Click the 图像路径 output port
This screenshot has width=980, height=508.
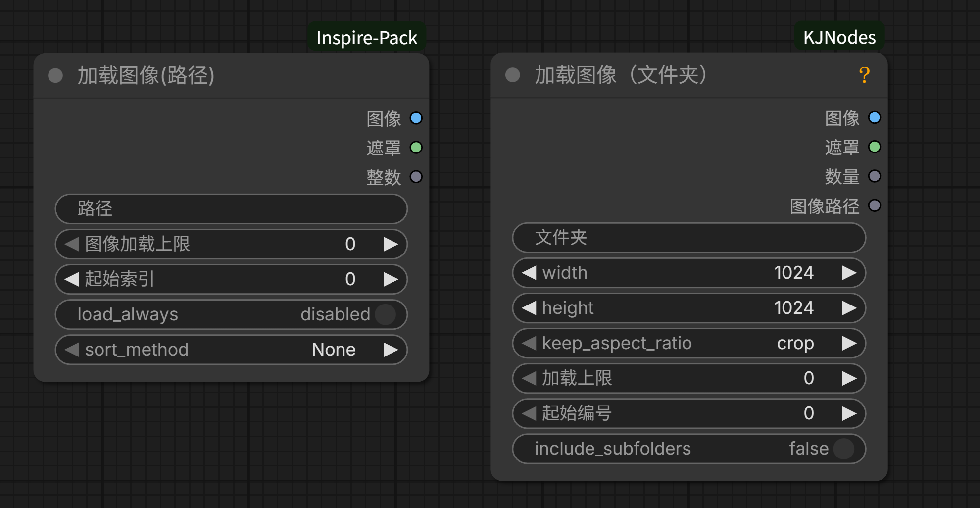click(875, 205)
